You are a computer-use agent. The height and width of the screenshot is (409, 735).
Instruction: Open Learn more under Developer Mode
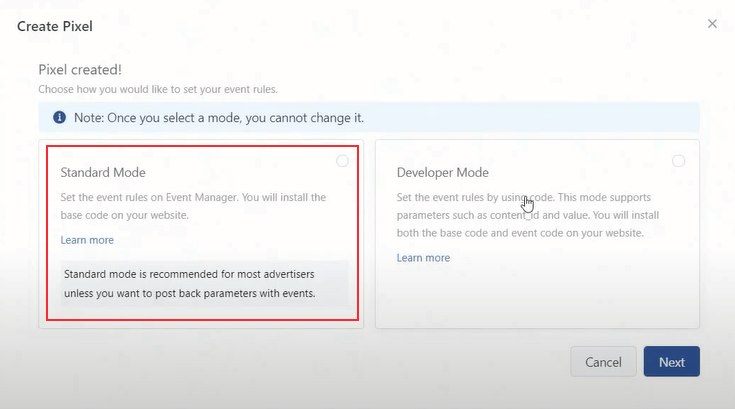[x=423, y=258]
